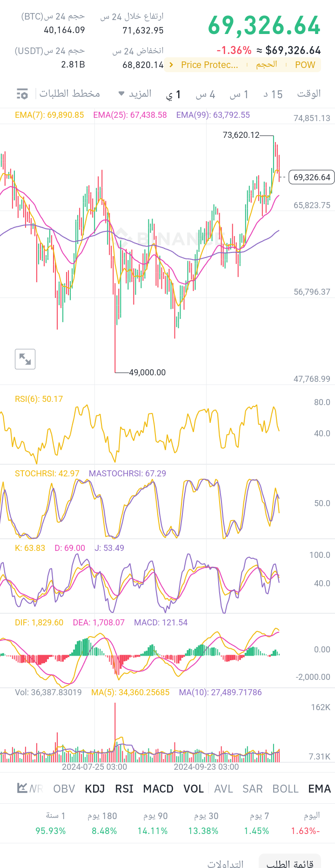Tap the RSI(6): 50.17 label
This screenshot has width=335, height=868.
coord(39,399)
